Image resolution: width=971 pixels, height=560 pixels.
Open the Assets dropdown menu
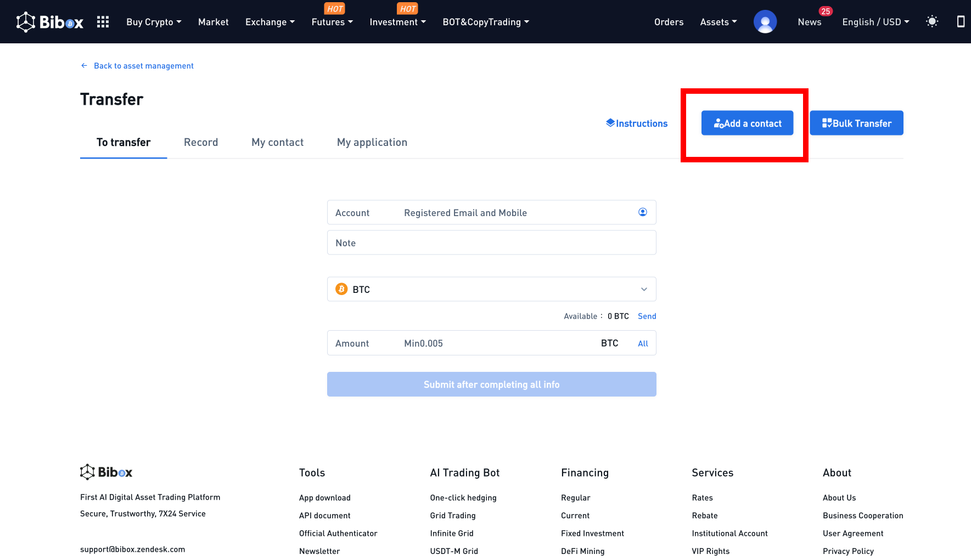[x=718, y=22]
